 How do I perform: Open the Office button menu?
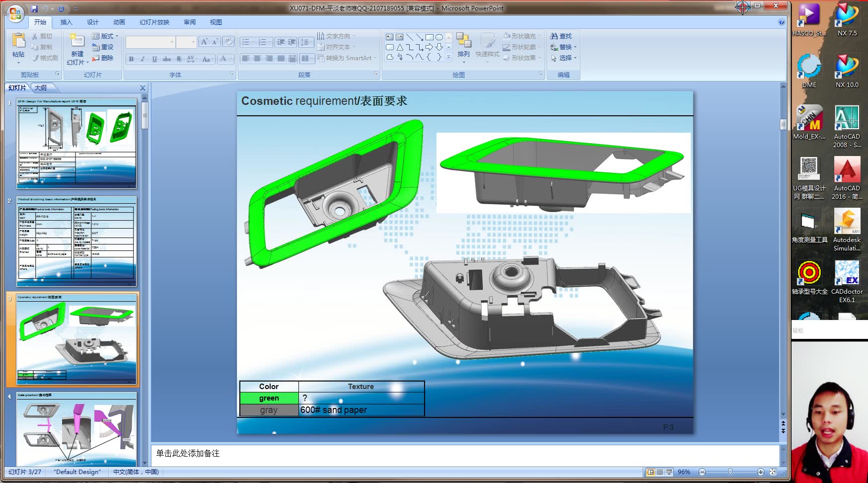15,13
